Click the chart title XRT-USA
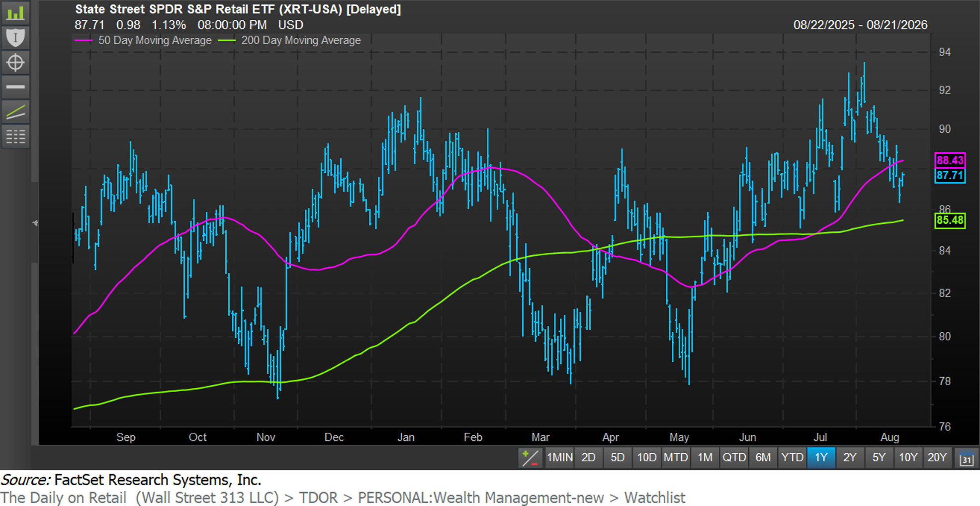 pyautogui.click(x=238, y=9)
